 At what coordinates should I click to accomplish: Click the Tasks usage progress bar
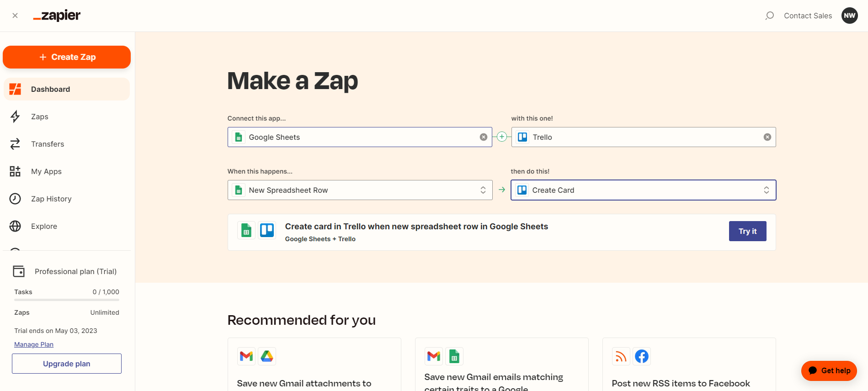[x=67, y=300]
